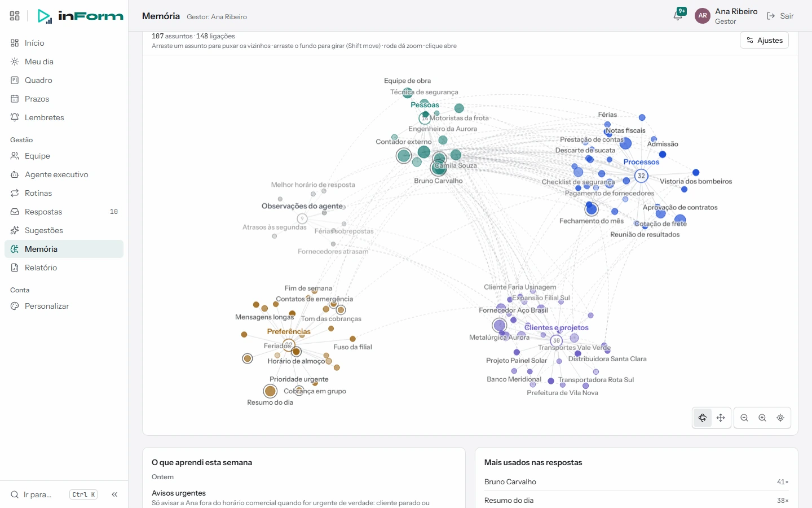Recenter the memory graph view
The image size is (812, 508).
(780, 418)
